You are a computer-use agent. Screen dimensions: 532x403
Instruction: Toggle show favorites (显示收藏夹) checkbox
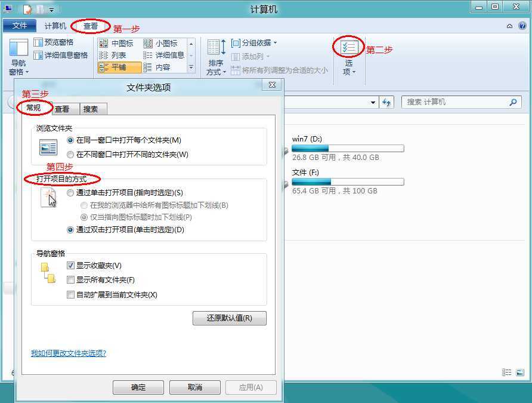point(70,266)
